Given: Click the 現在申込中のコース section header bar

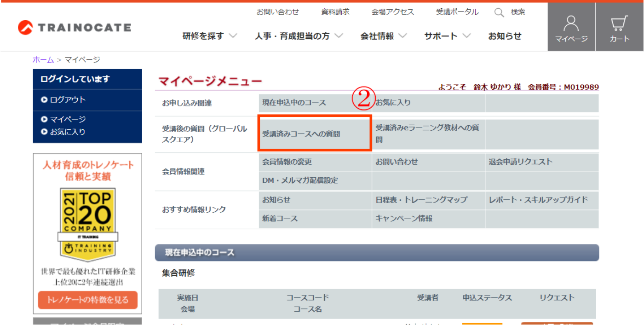Looking at the screenshot, I should [x=377, y=253].
